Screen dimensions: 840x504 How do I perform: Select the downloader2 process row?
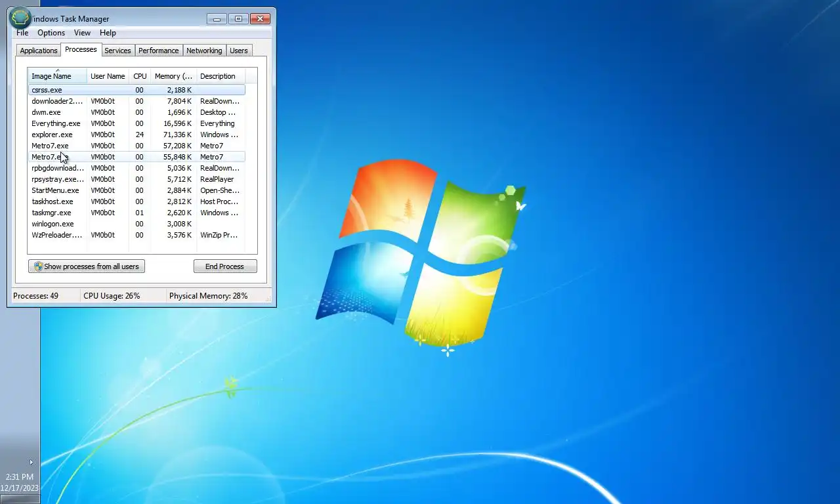point(136,101)
